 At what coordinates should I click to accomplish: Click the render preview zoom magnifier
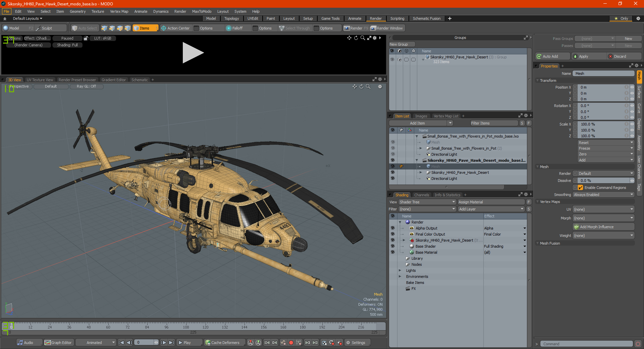363,38
